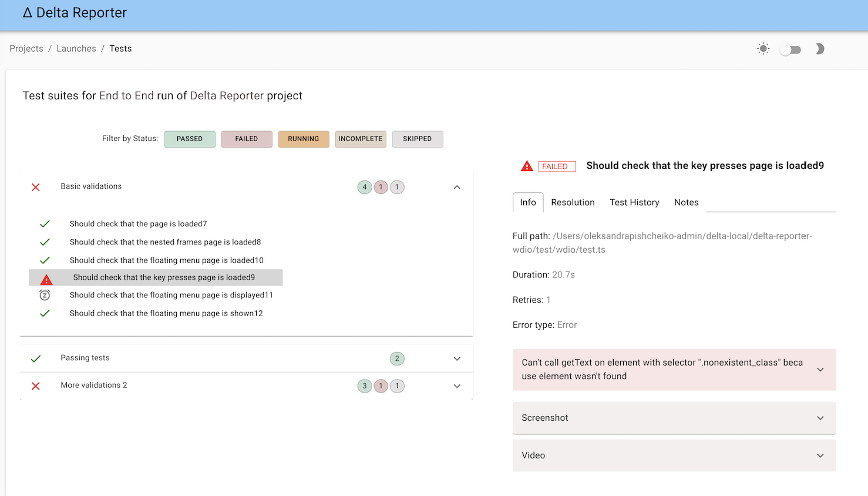Select test floating menu page is loaded10

coord(167,260)
